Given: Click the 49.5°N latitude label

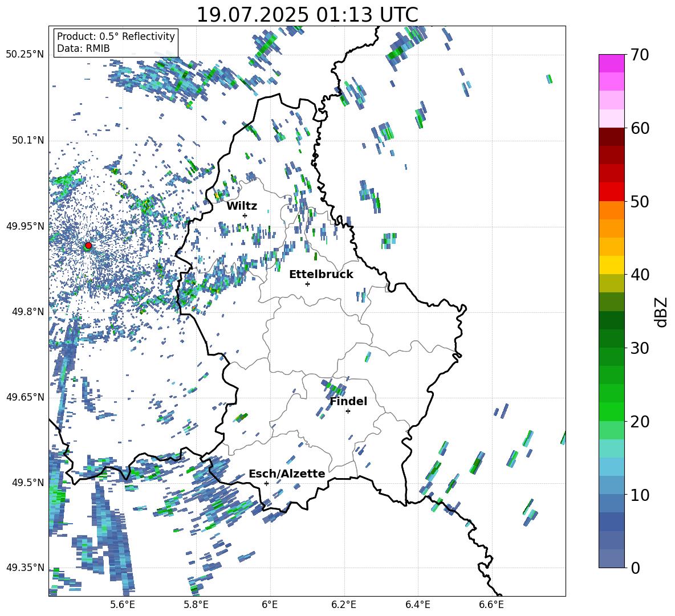Looking at the screenshot, I should coord(28,483).
